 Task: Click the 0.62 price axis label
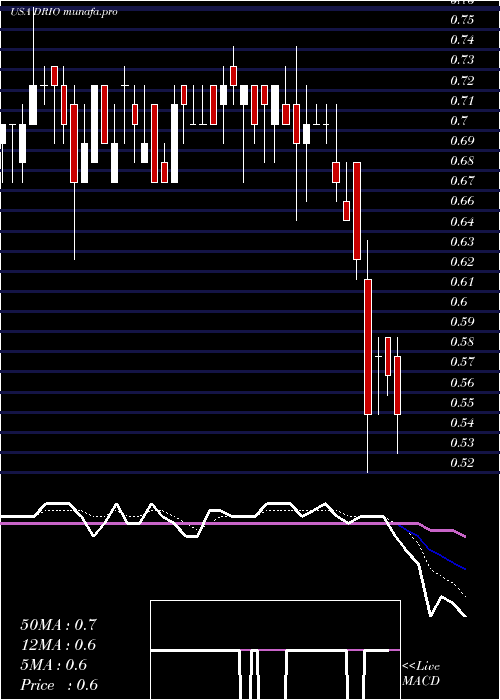click(x=462, y=262)
